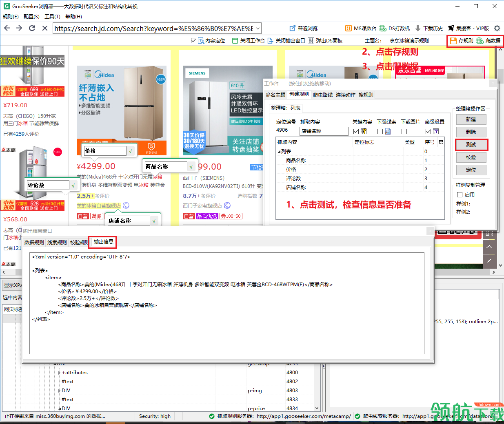Screen dimensions: 504x424
Task: Open DS打数机
Action: [x=394, y=28]
